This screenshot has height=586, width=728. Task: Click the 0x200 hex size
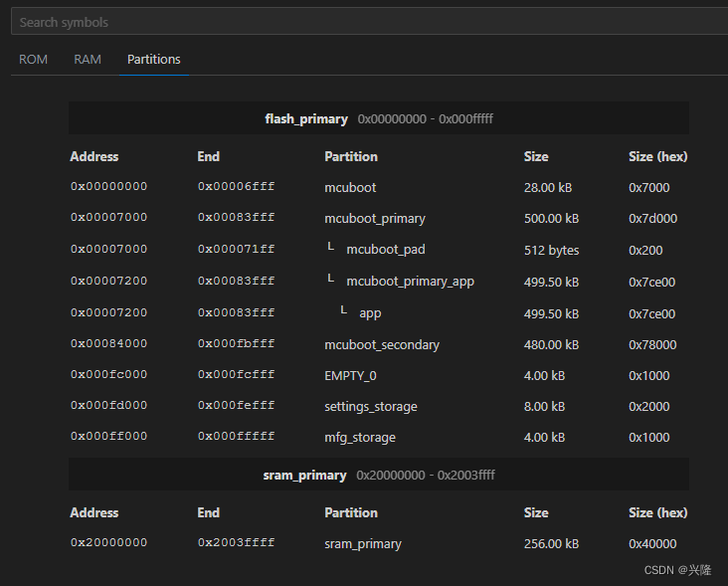645,251
